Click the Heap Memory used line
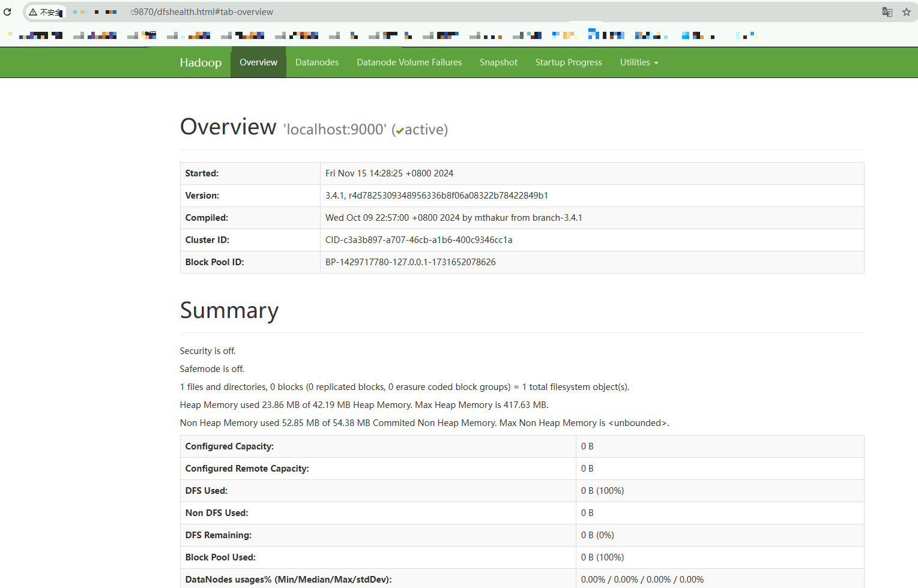The image size is (918, 588). (364, 405)
